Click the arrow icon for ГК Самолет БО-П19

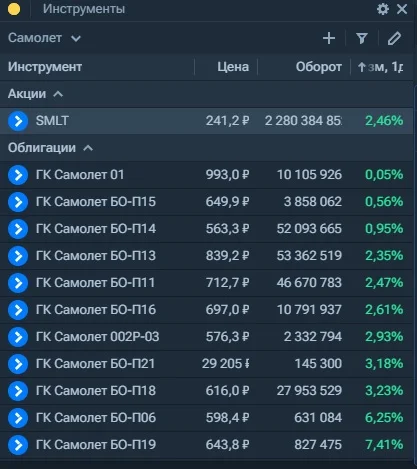click(x=18, y=445)
